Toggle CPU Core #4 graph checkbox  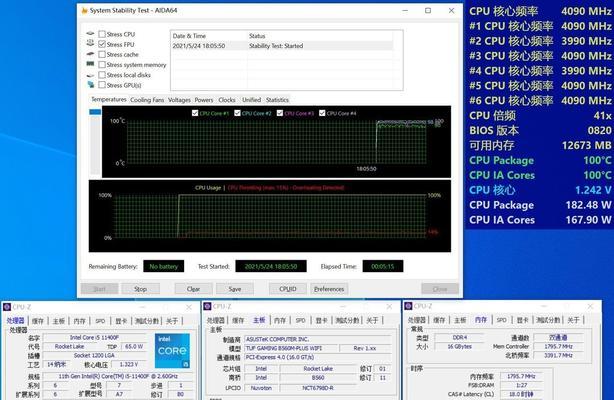[x=322, y=113]
